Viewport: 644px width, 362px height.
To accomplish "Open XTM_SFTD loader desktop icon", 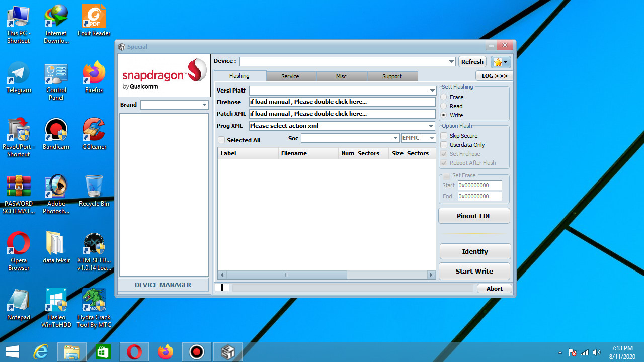I will pyautogui.click(x=94, y=251).
